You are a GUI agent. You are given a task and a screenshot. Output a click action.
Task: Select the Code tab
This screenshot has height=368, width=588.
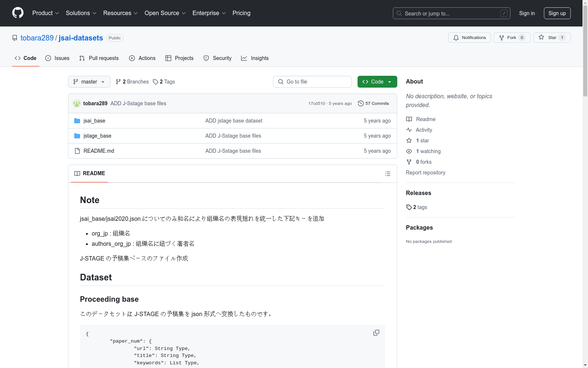pyautogui.click(x=26, y=58)
